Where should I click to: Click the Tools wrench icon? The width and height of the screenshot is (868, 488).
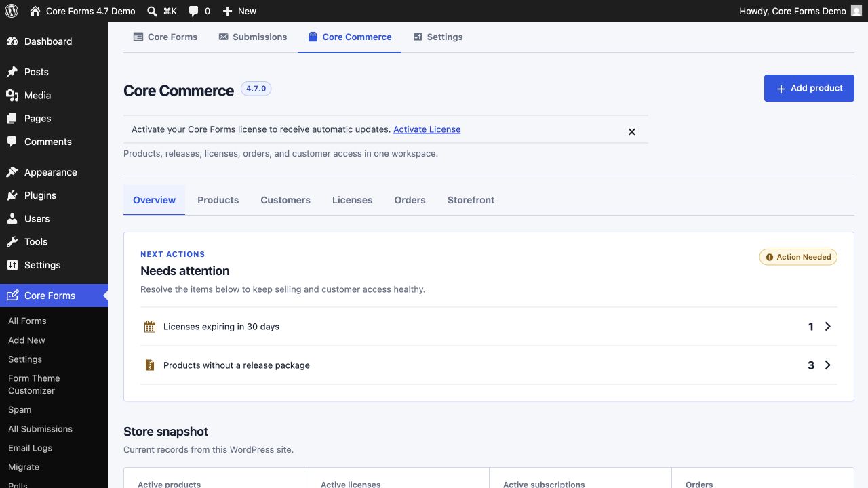point(12,242)
